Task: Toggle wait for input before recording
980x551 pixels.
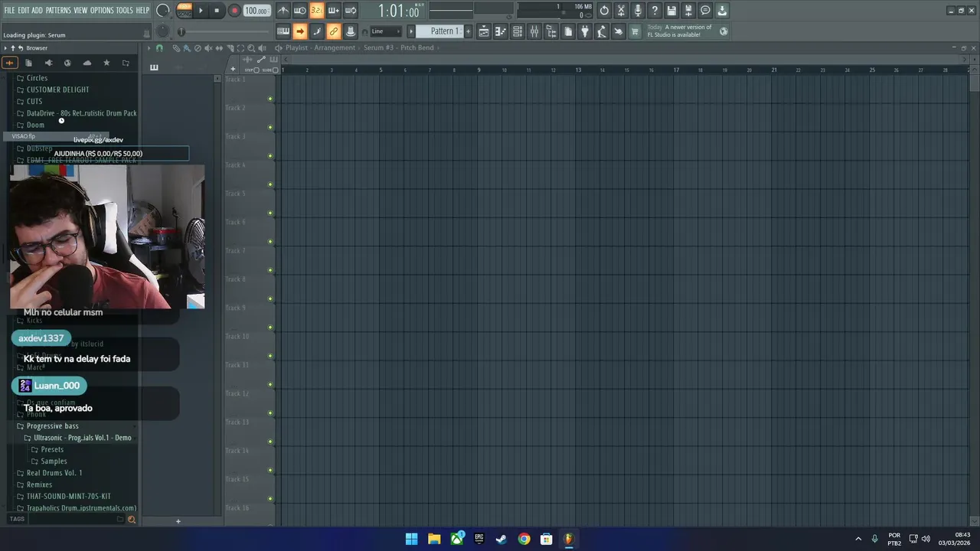Action: pos(300,11)
